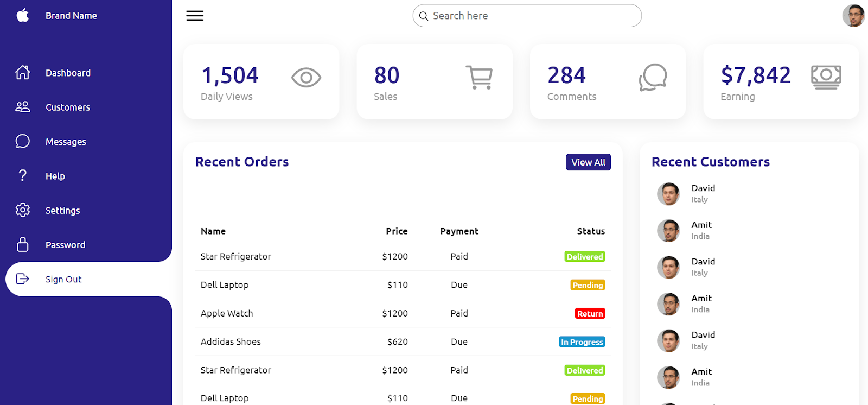Click the 1,504 Daily Views value
The width and height of the screenshot is (868, 405).
pyautogui.click(x=230, y=75)
